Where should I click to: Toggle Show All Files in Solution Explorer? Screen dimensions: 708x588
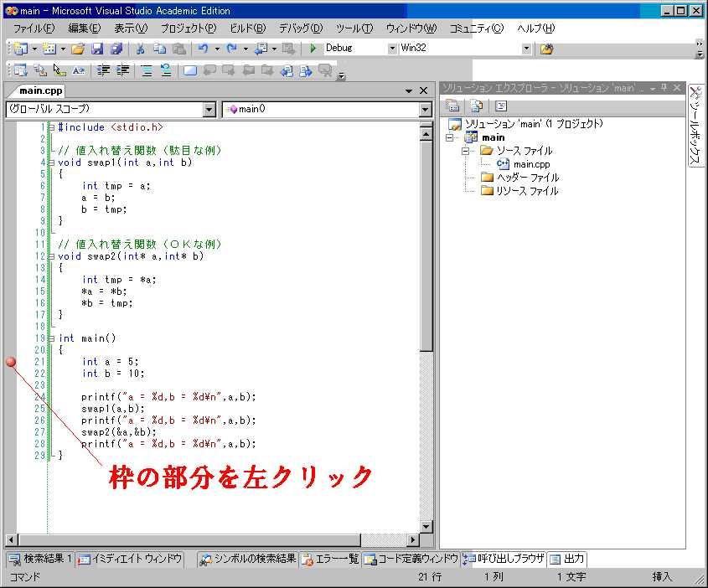click(477, 106)
